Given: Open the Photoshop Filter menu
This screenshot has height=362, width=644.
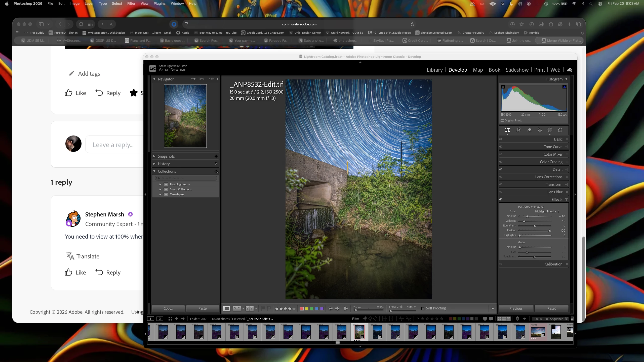Looking at the screenshot, I should coord(131,4).
